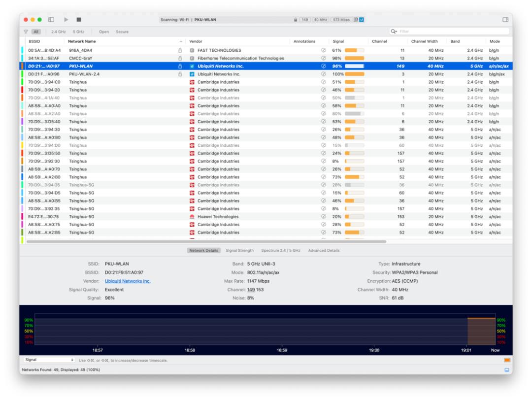The image size is (532, 400).
Task: Click the Network Name sort arrow
Action: click(x=181, y=41)
